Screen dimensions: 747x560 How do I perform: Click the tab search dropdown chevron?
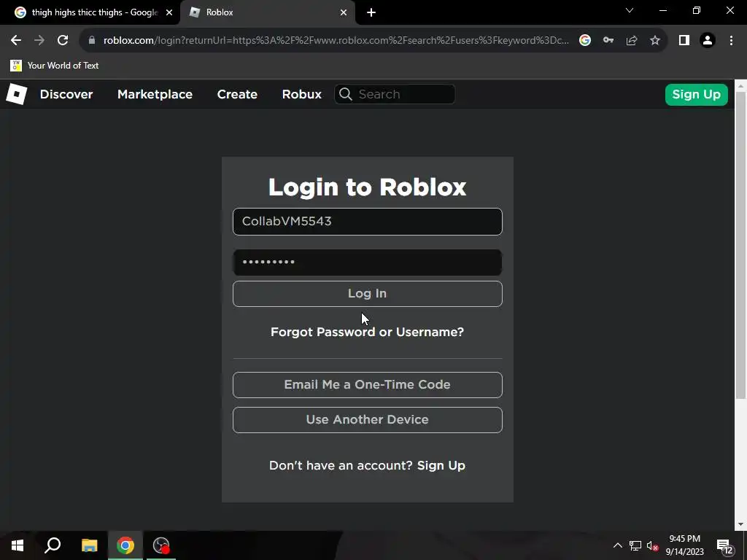point(630,10)
